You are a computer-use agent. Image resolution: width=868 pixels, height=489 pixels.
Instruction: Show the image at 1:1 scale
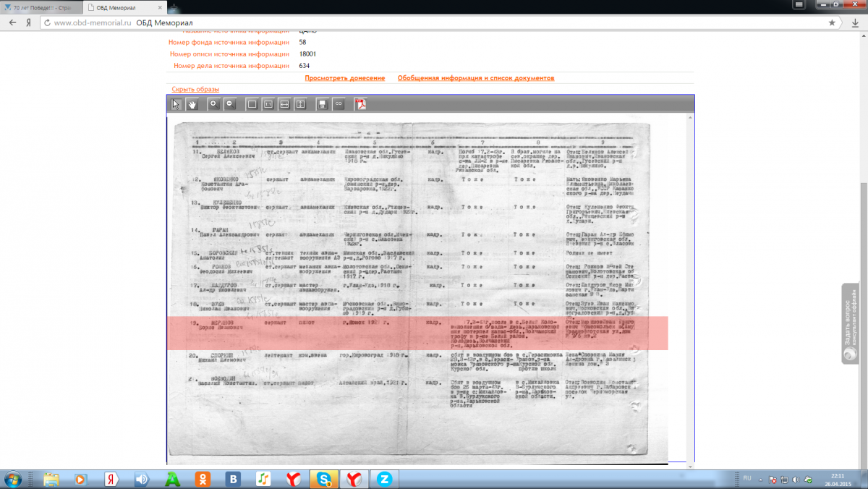[x=268, y=104]
